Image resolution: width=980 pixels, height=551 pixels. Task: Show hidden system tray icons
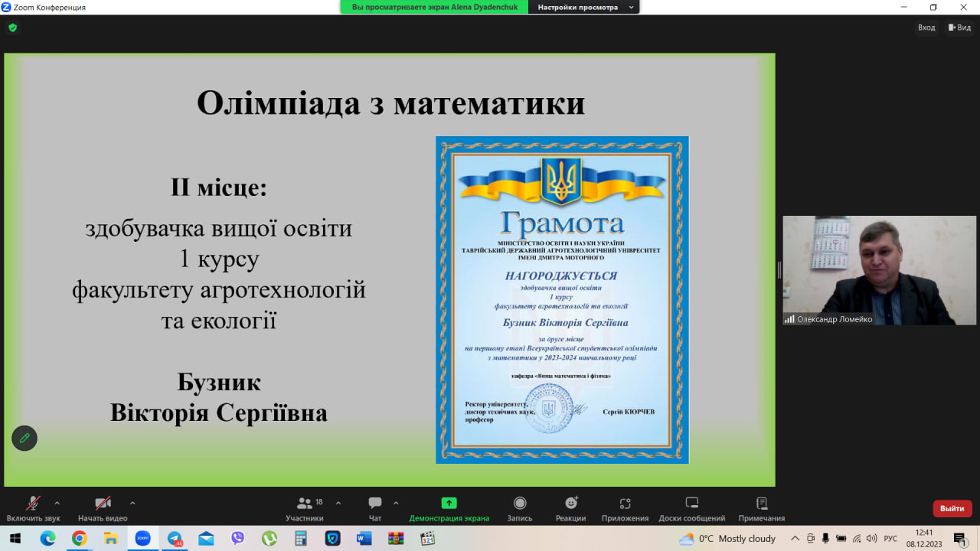point(795,539)
